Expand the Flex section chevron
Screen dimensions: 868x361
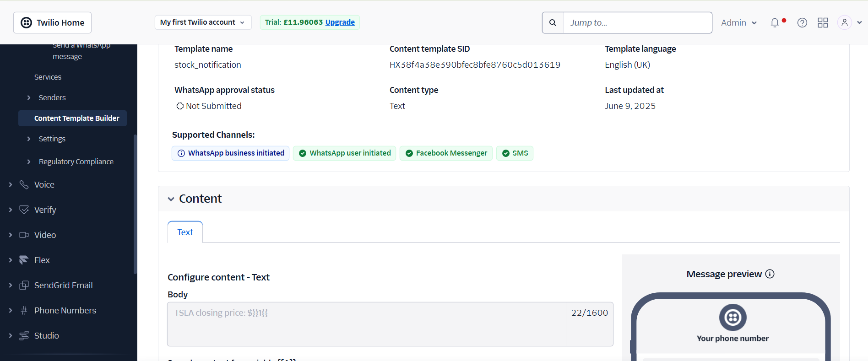[11, 260]
